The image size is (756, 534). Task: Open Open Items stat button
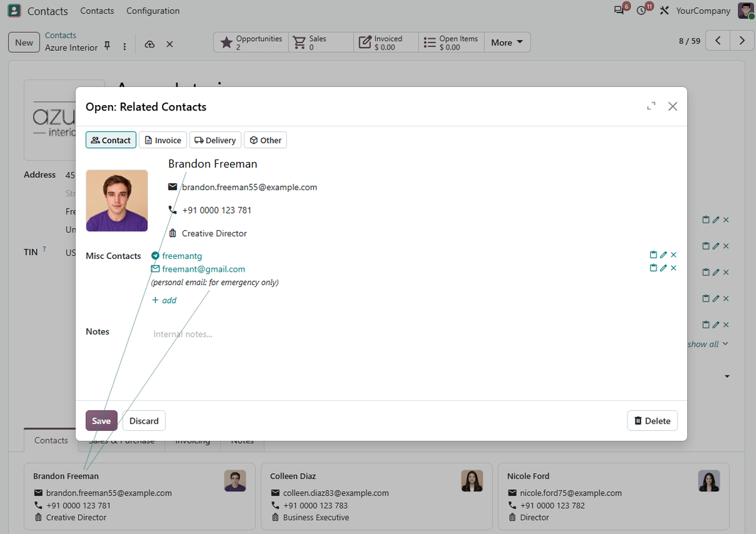pos(452,42)
